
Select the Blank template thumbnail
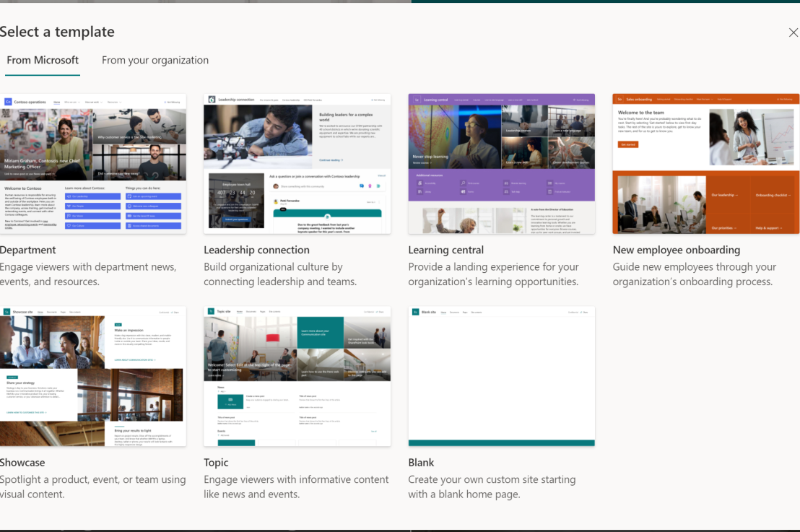(x=502, y=376)
